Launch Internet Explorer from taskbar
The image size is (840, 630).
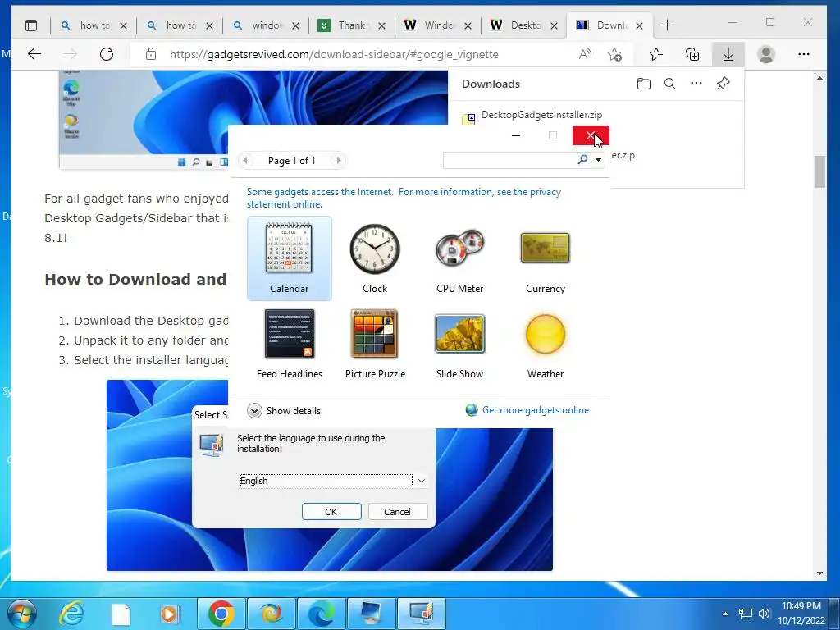pyautogui.click(x=72, y=614)
